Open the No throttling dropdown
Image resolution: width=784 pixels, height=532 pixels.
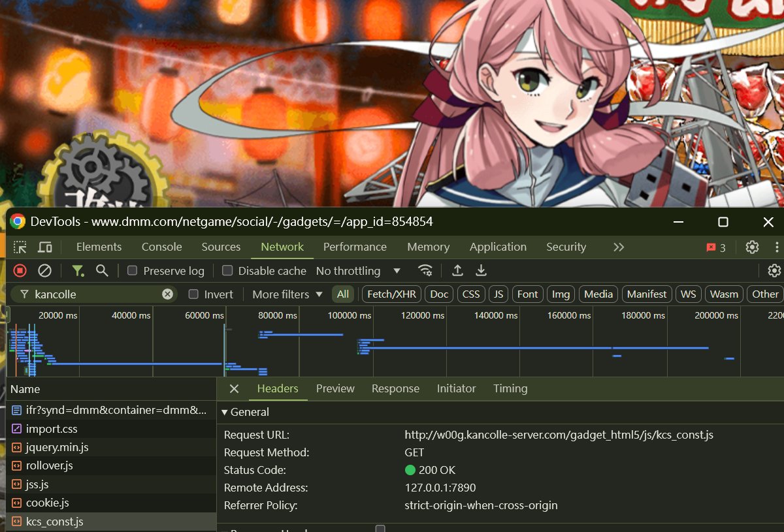click(358, 270)
